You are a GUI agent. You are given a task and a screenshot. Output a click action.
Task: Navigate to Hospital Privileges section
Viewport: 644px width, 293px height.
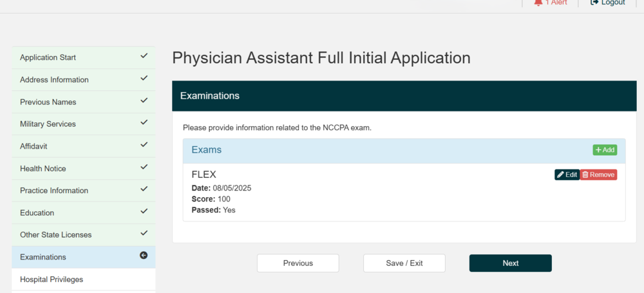[x=52, y=279]
